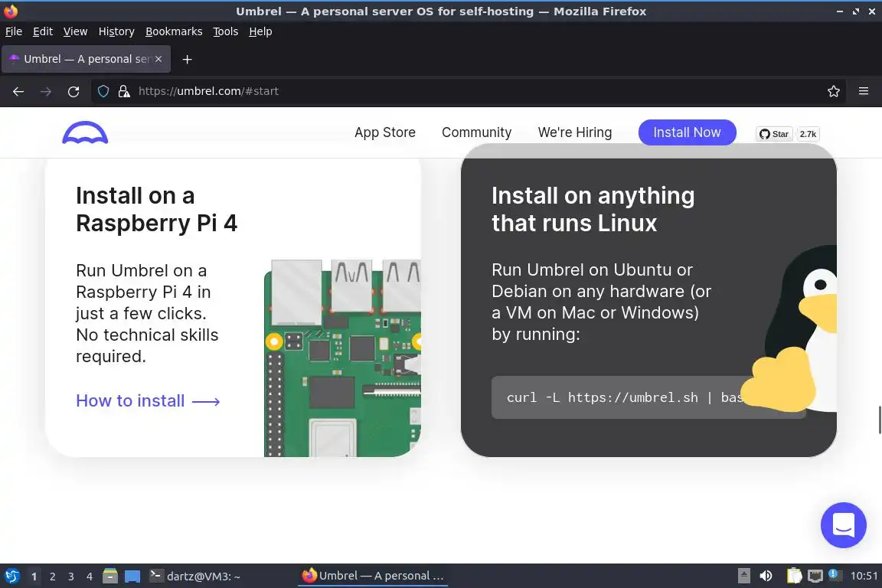Click the 'Install on a Raspberry Pi 4' heading

[156, 209]
